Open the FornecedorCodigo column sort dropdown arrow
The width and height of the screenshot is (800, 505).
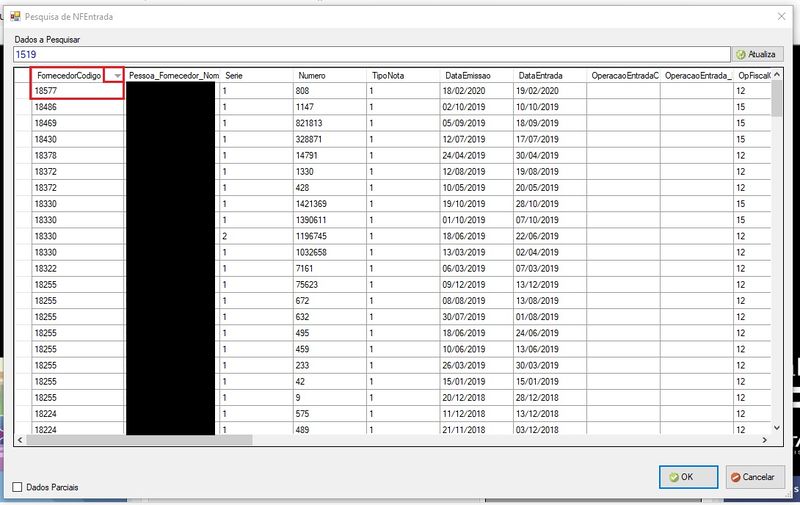(117, 75)
